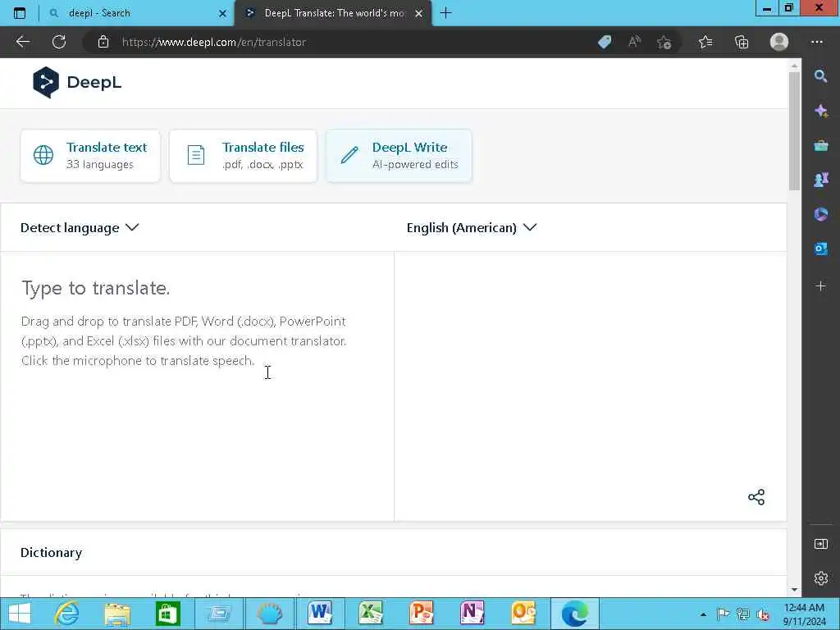Viewport: 840px width, 630px height.
Task: Click page scrollbar down arrow
Action: coord(794,590)
